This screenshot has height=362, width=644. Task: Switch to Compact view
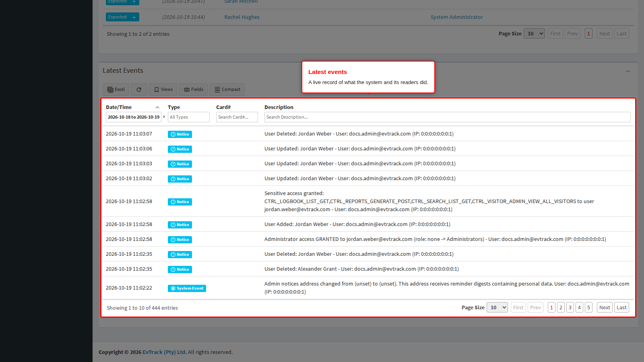pos(227,89)
